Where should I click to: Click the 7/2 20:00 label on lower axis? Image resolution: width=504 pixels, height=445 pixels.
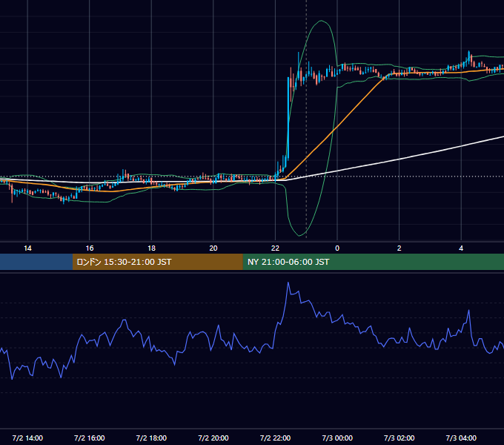coord(213,438)
